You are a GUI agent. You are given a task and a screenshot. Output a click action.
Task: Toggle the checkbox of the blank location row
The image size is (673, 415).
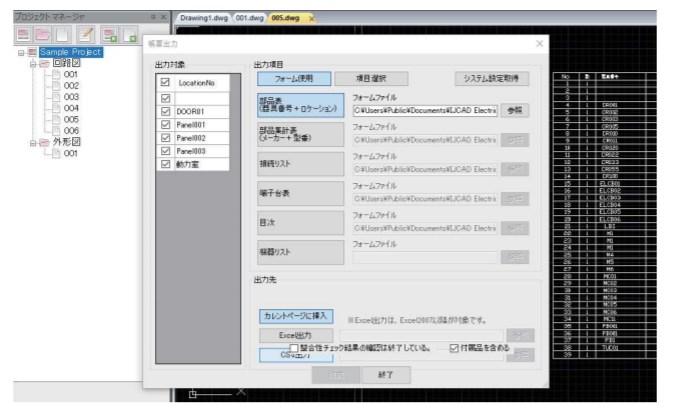pyautogui.click(x=165, y=98)
